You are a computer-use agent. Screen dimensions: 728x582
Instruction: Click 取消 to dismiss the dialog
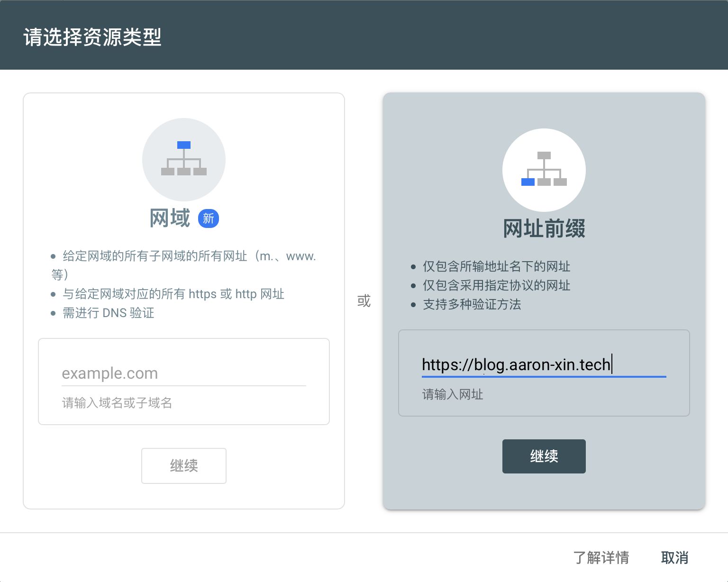675,558
